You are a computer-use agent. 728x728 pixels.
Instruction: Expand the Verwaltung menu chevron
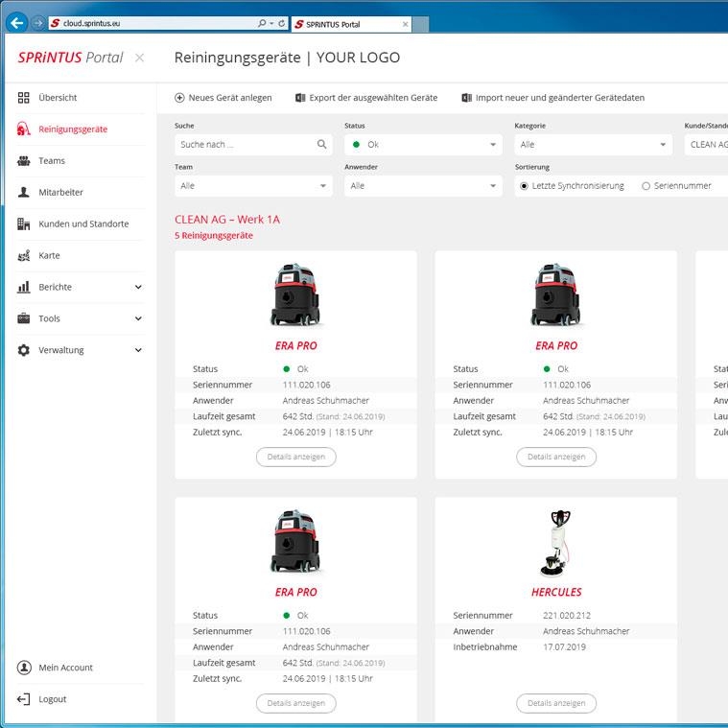[x=138, y=350]
